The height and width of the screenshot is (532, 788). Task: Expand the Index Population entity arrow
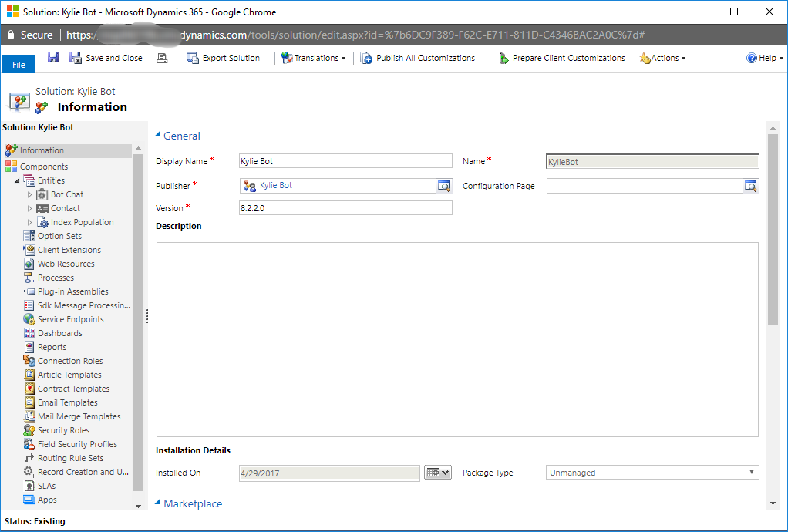pyautogui.click(x=29, y=222)
